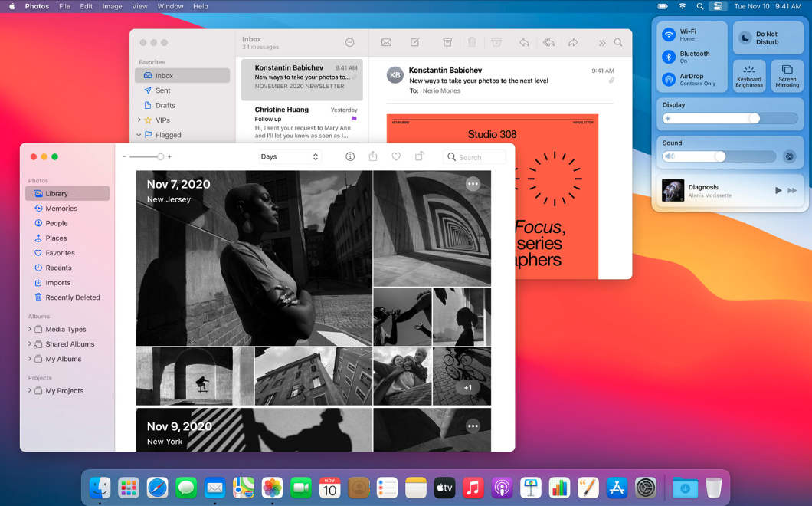This screenshot has width=812, height=506.
Task: Share selected photo from Photos toolbar
Action: (x=373, y=156)
